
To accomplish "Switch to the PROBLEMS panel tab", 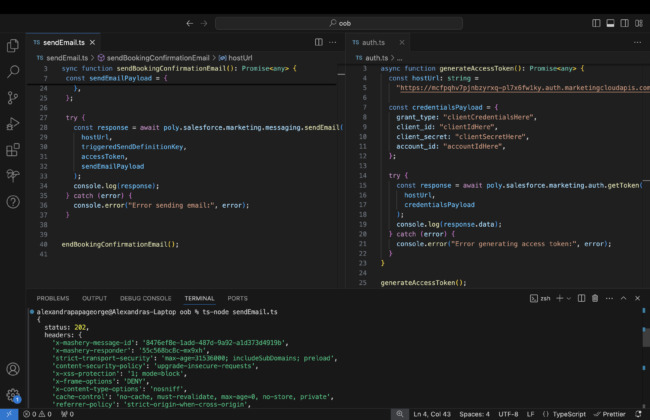I will pos(53,299).
